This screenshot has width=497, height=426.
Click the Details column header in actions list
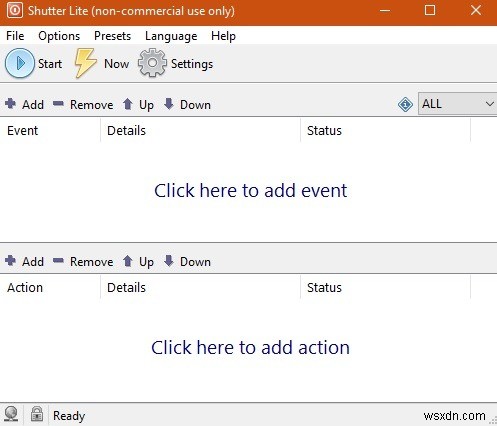(200, 288)
